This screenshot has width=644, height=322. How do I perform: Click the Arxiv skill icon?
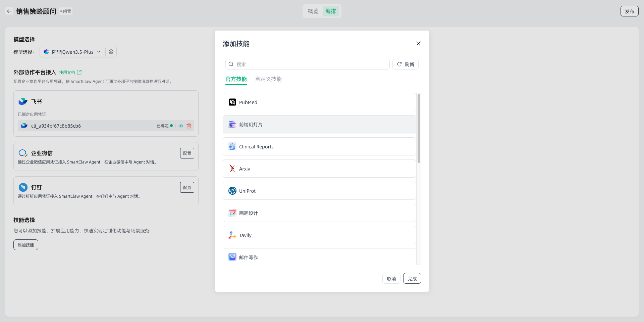pyautogui.click(x=232, y=169)
